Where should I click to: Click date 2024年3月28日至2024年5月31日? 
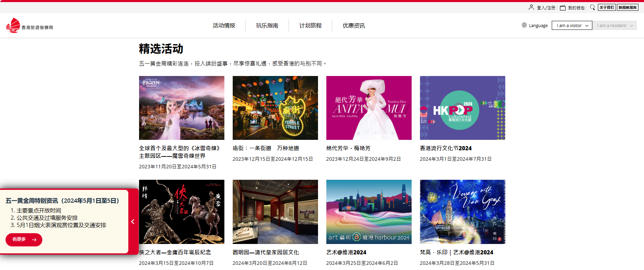point(457,263)
